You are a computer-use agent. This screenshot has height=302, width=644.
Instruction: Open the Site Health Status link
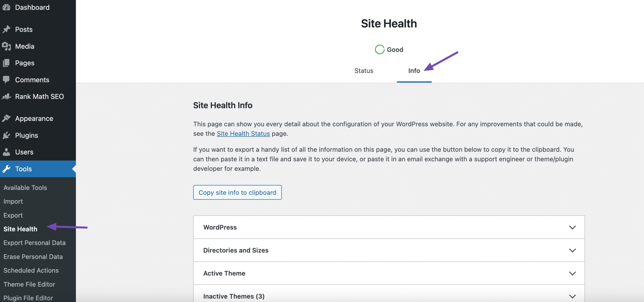tap(242, 133)
